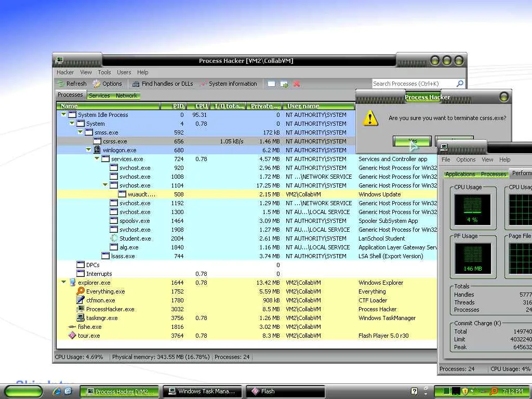Open Task Manager's File menu

tap(445, 159)
